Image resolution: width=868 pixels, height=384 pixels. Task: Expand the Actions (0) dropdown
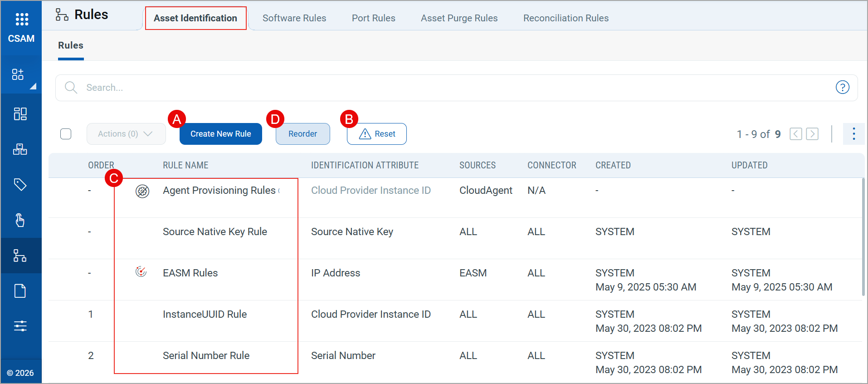pyautogui.click(x=126, y=134)
